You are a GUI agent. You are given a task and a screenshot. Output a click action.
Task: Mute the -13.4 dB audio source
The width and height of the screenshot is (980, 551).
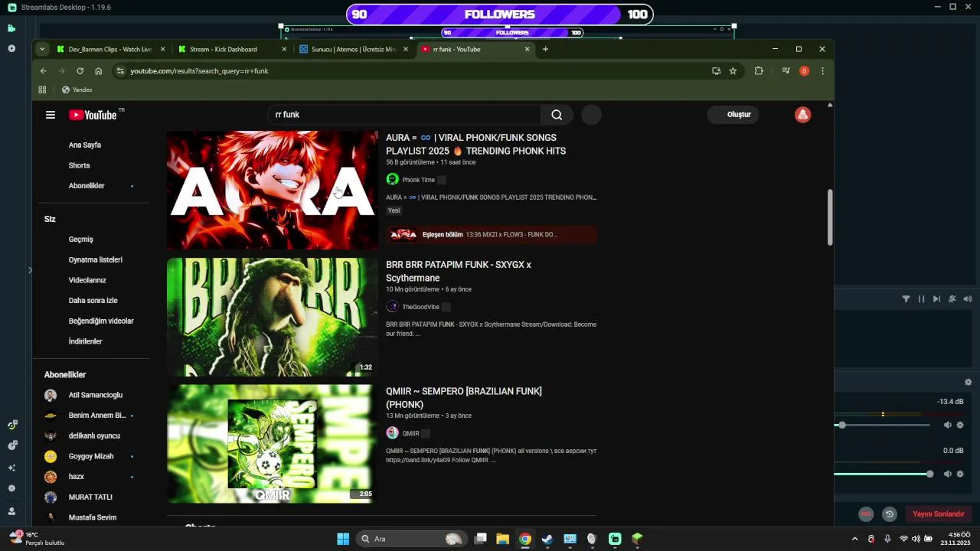coord(947,425)
